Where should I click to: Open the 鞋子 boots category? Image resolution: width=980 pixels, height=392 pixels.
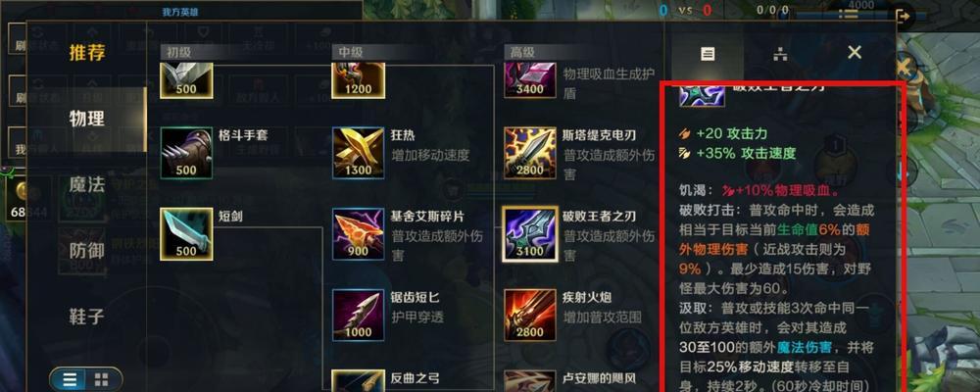[x=87, y=317]
